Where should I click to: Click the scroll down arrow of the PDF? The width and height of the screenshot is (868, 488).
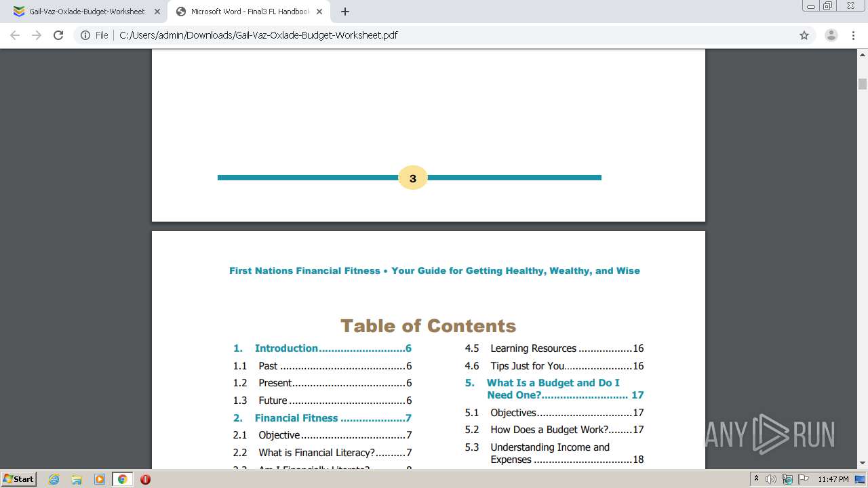click(863, 463)
